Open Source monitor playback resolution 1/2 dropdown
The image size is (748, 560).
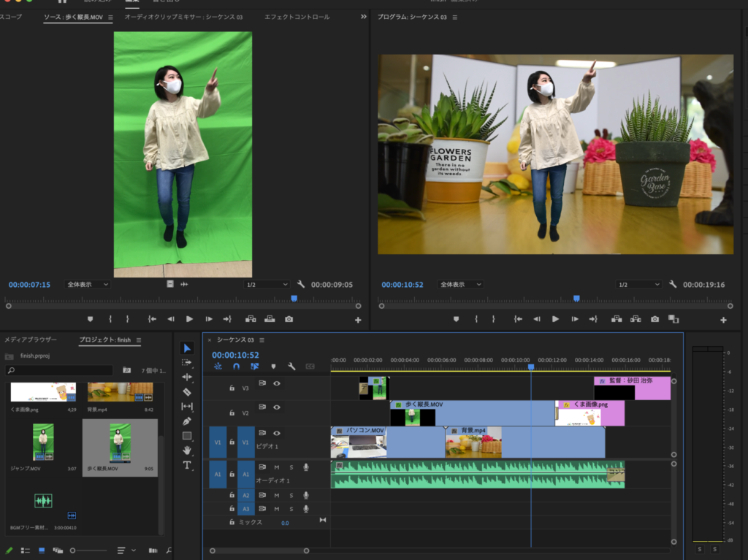[x=267, y=285]
